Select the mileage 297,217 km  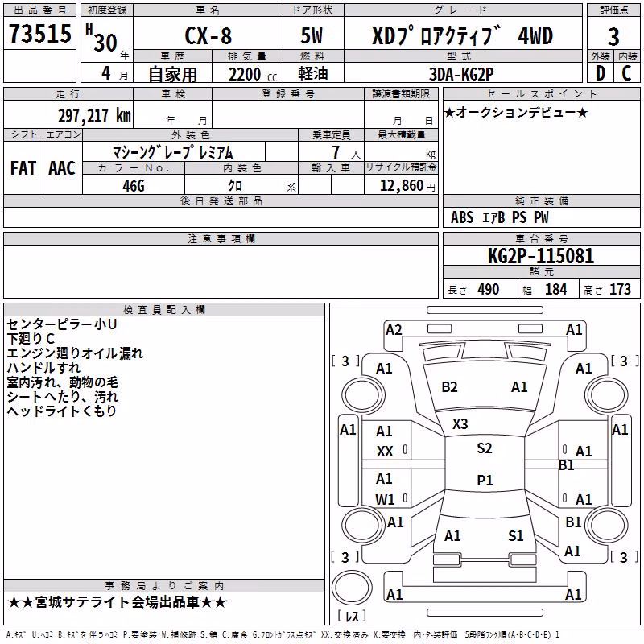pyautogui.click(x=94, y=116)
